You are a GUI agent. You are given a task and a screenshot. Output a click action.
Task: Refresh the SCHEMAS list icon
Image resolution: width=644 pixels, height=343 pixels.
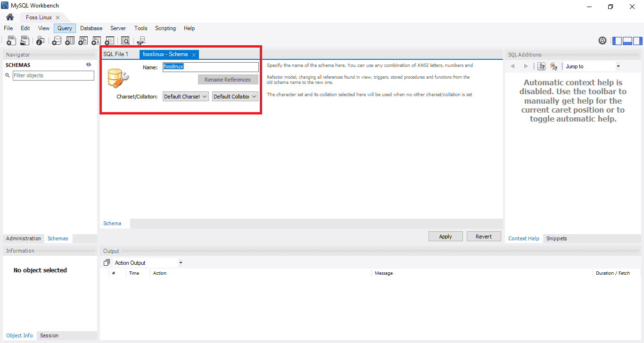[x=89, y=65]
